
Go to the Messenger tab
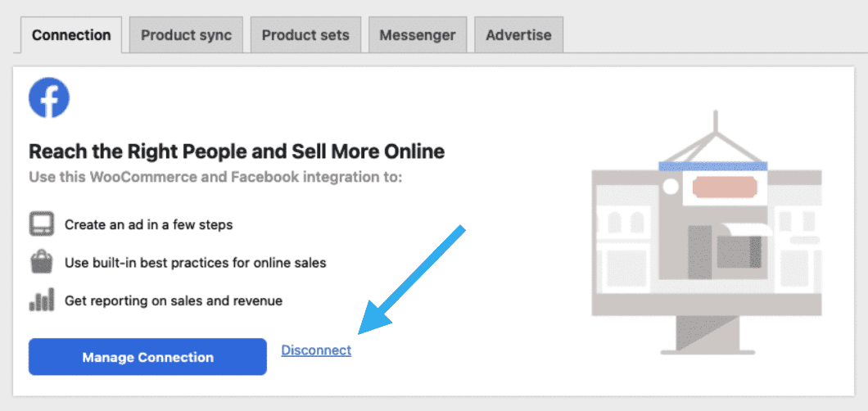[418, 35]
